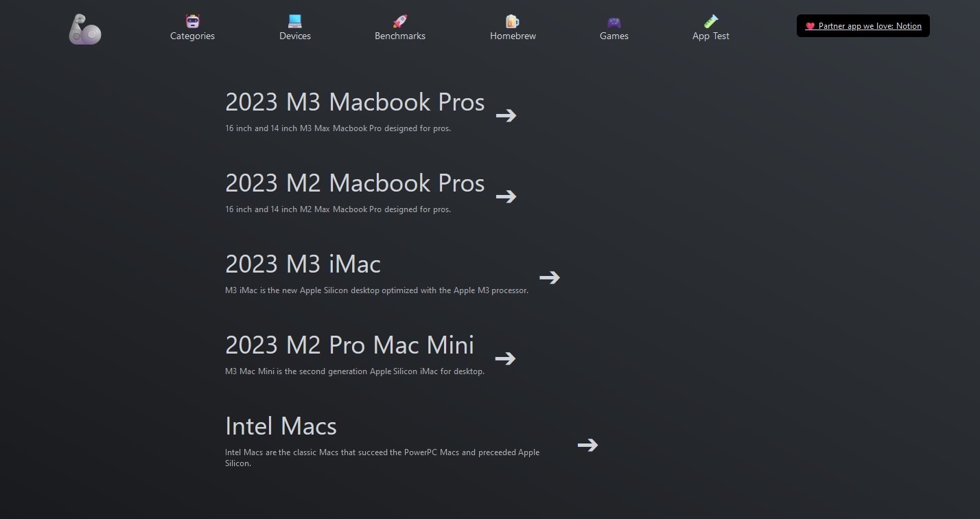Viewport: 980px width, 519px height.
Task: Open the flexing arm logo home link
Action: 85,30
